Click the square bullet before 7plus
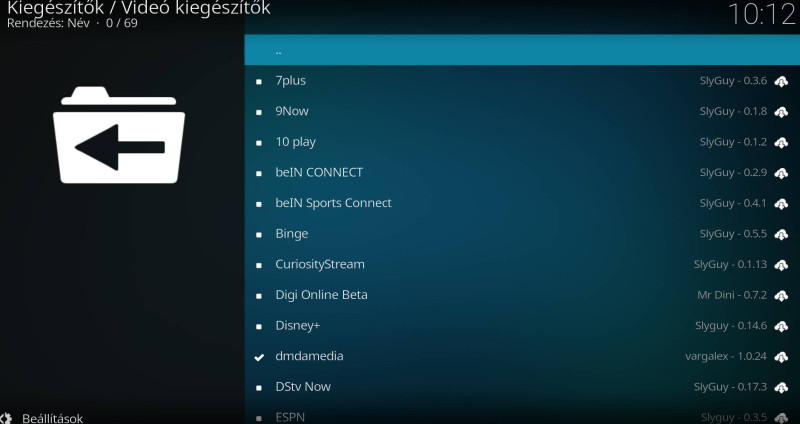The width and height of the screenshot is (800, 424). [x=259, y=82]
